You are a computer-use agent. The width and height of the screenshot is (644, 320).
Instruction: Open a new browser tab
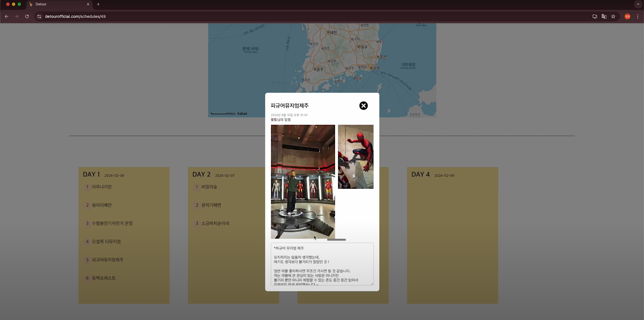coord(98,4)
